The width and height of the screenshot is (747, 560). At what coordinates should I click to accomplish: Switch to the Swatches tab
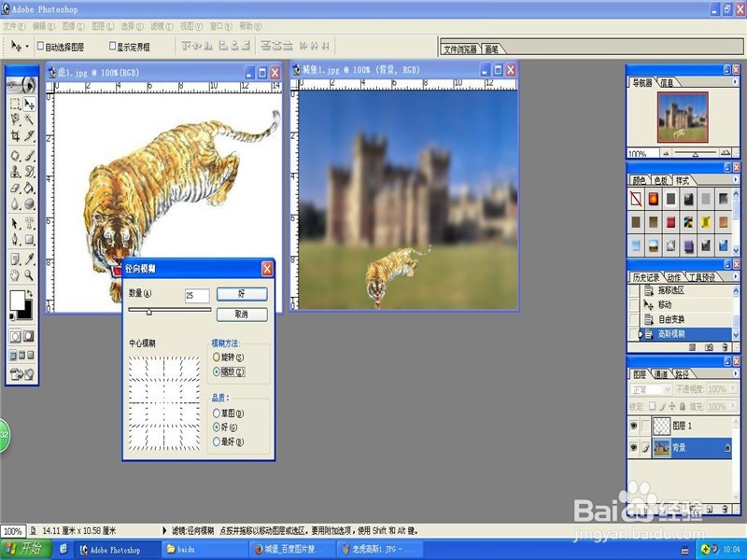tap(661, 180)
